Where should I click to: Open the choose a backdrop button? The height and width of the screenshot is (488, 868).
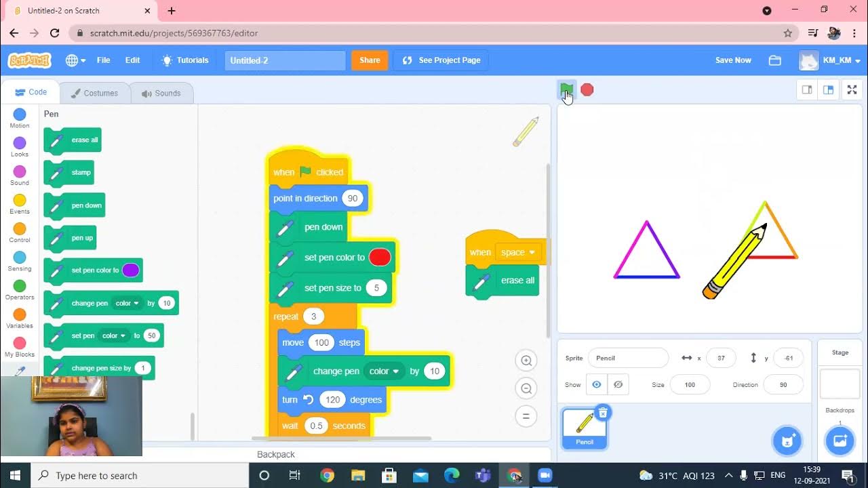840,441
